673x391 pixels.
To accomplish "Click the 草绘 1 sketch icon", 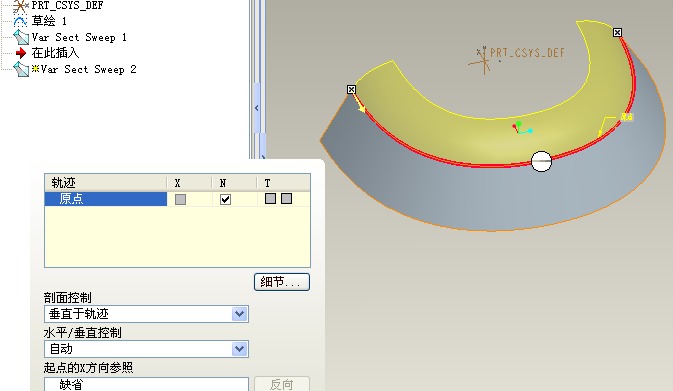I will (x=20, y=21).
